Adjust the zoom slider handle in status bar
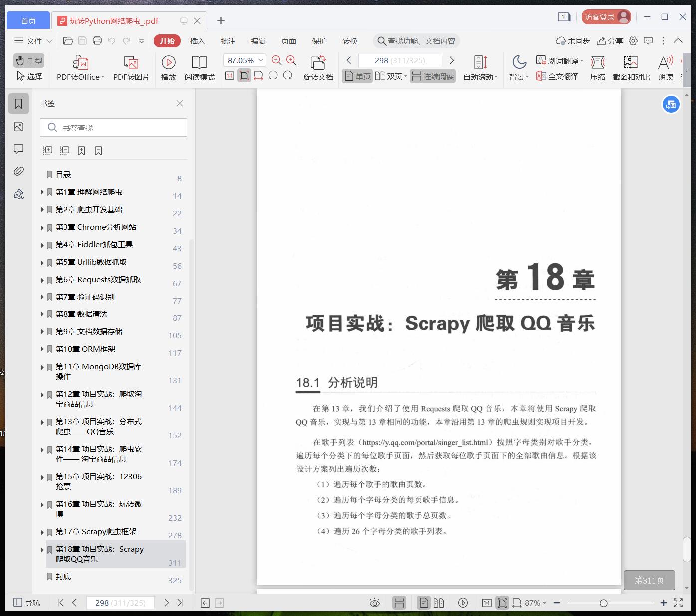 pos(604,603)
